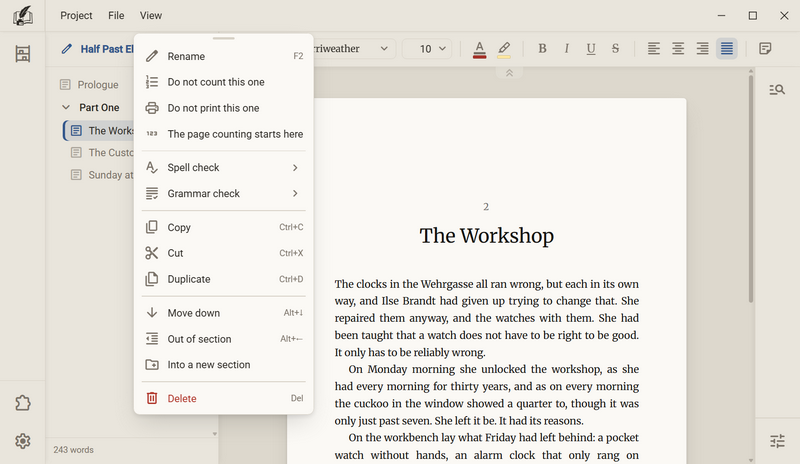Choose Copy in the context menu
Image resolution: width=800 pixels, height=464 pixels.
click(x=223, y=227)
